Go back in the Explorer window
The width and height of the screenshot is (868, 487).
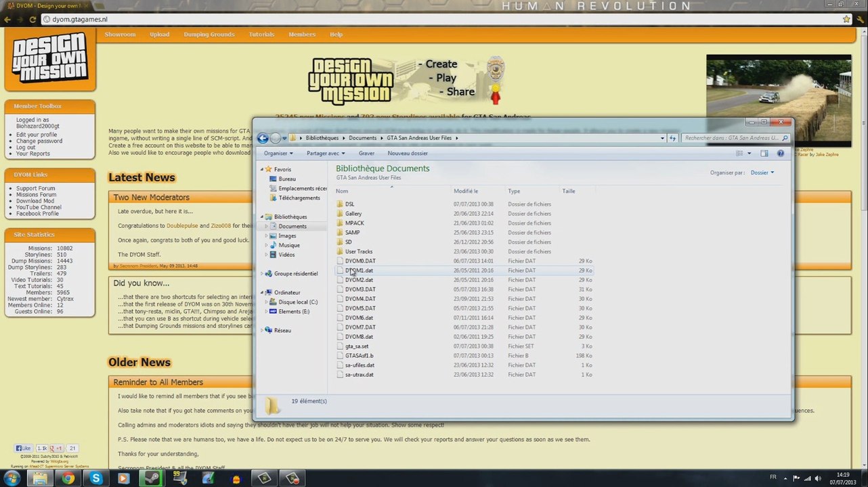(263, 138)
